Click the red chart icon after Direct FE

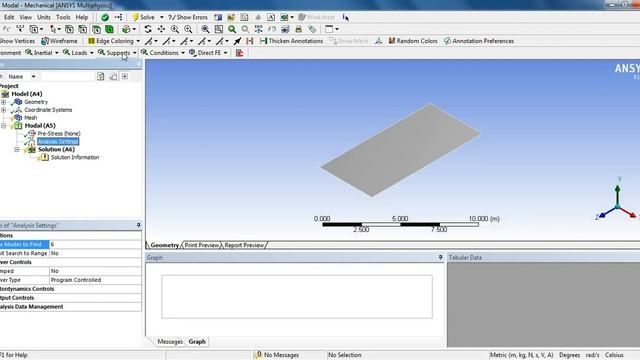coord(240,53)
